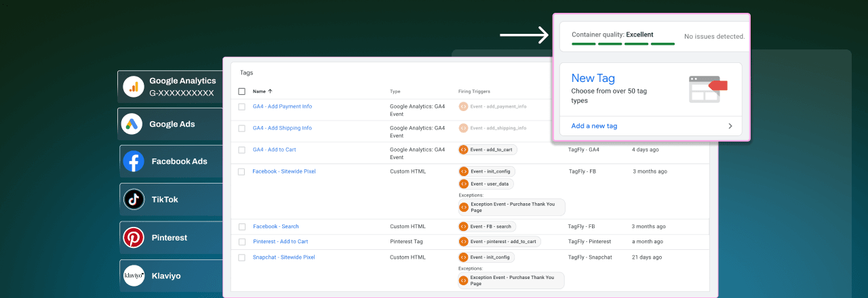The image size is (868, 298).
Task: Click the Facebook logo icon
Action: point(134,161)
